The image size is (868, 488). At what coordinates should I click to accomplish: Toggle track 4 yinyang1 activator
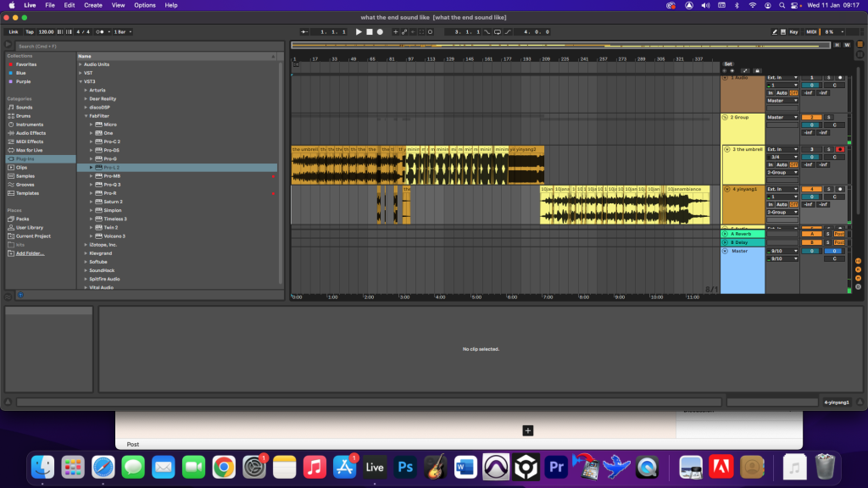tap(811, 188)
